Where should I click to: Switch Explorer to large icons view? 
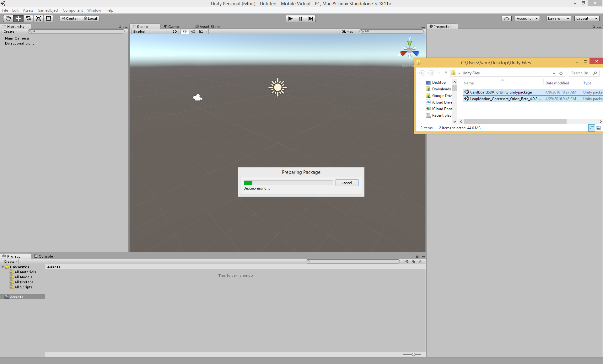[599, 128]
